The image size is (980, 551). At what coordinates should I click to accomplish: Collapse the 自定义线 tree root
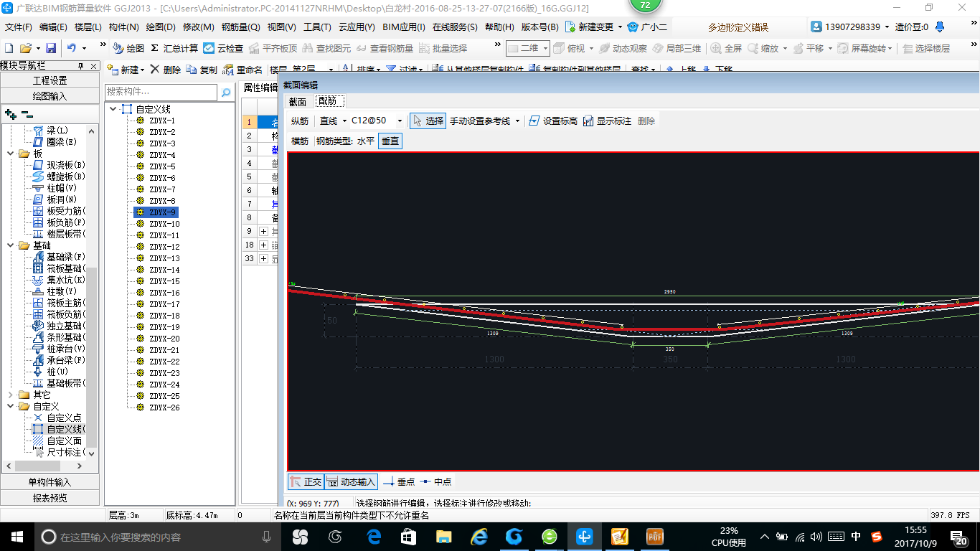(x=113, y=109)
